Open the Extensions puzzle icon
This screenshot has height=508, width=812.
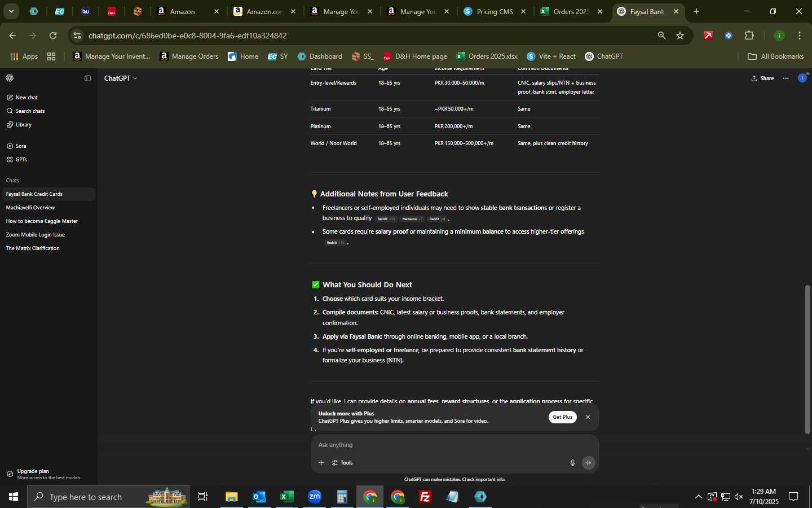point(749,36)
